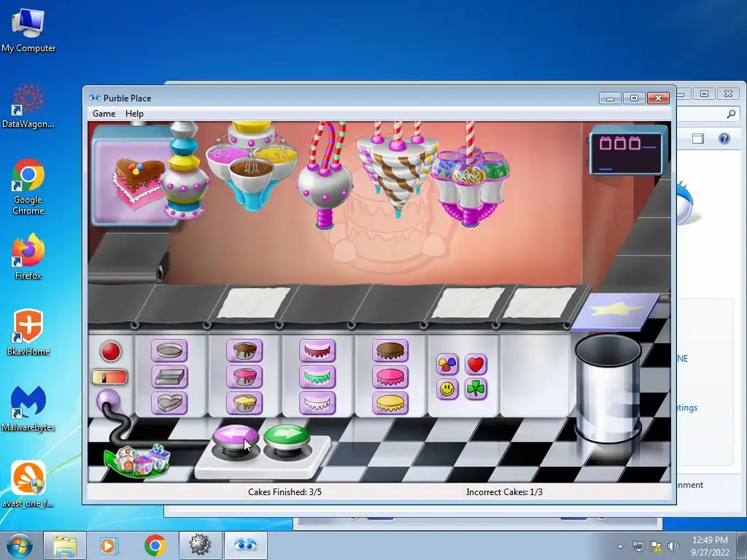Add the smiley face decoration
This screenshot has width=747, height=560.
[x=447, y=389]
